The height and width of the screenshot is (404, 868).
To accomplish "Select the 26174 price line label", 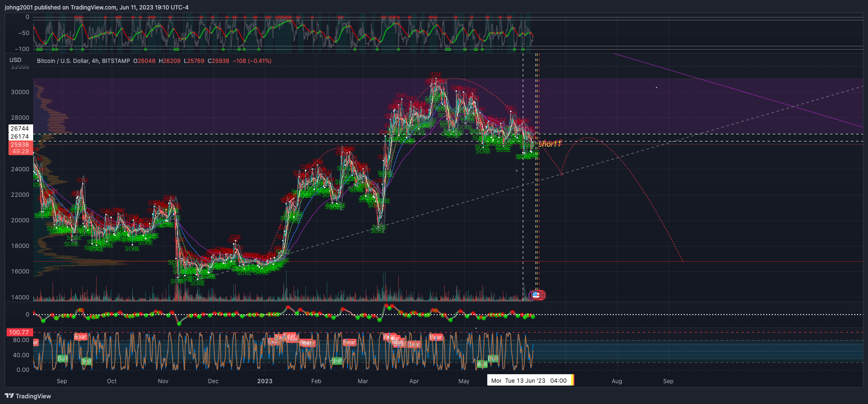I will click(20, 137).
